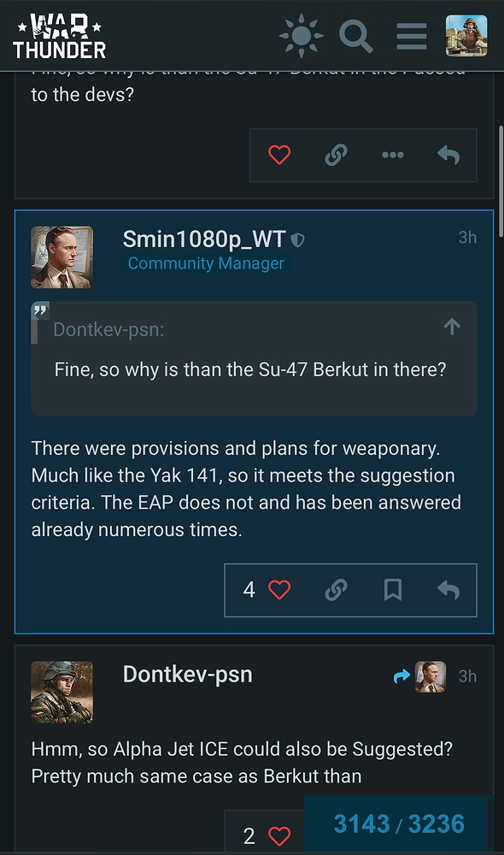
Task: Show in-reply-to arrow on Dontkev-psn post
Action: pyautogui.click(x=419, y=676)
